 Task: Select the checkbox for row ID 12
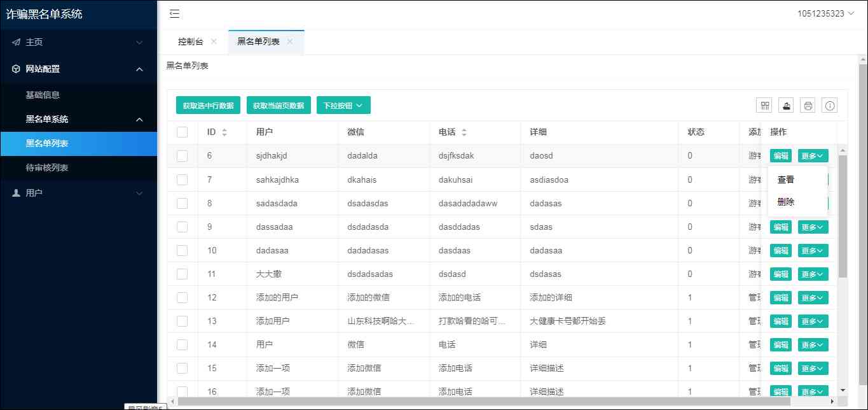[x=183, y=297]
